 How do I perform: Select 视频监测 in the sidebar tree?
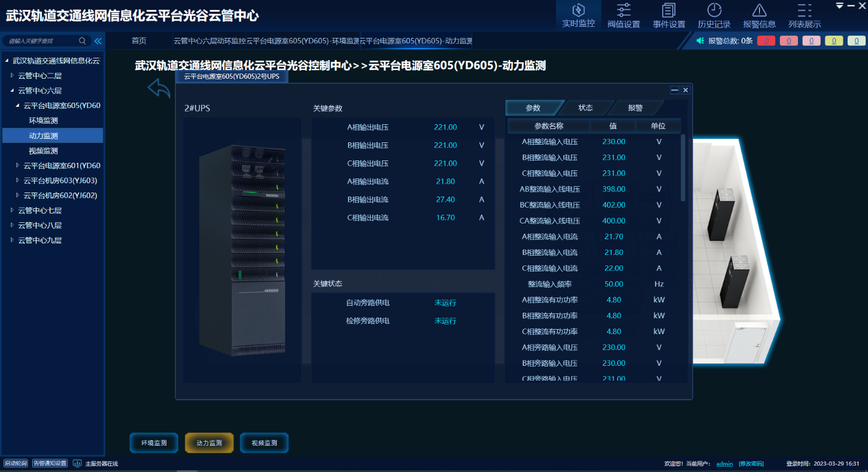click(43, 151)
